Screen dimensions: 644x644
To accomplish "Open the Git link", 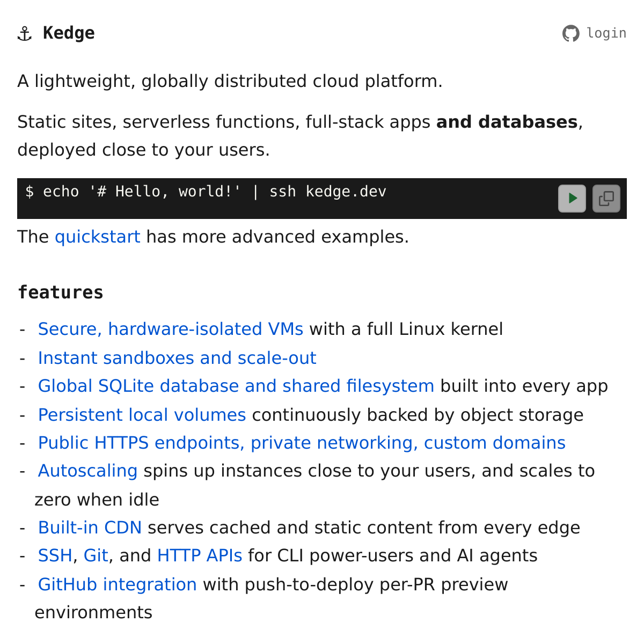I will (96, 555).
